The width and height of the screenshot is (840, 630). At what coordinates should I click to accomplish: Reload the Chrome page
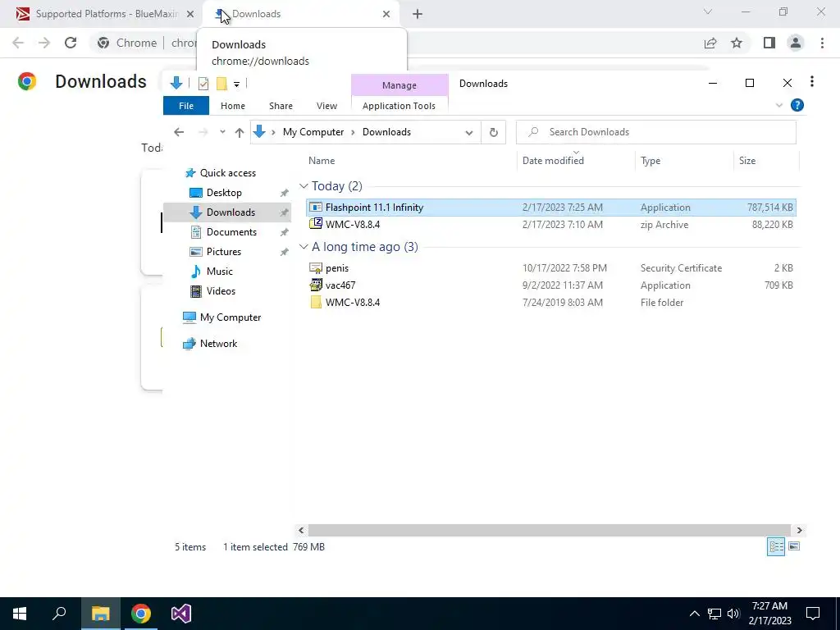pyautogui.click(x=71, y=43)
